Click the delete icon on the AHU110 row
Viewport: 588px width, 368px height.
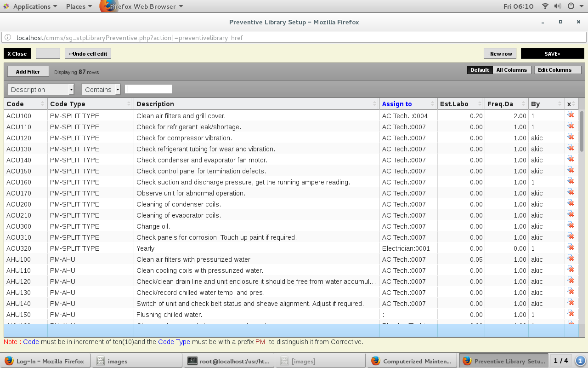tap(571, 270)
